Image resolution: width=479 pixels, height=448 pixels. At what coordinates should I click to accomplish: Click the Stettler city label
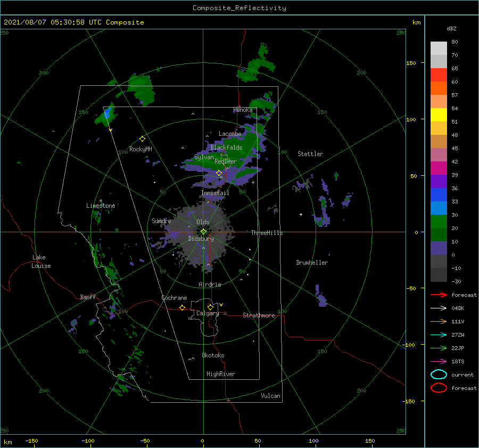310,154
